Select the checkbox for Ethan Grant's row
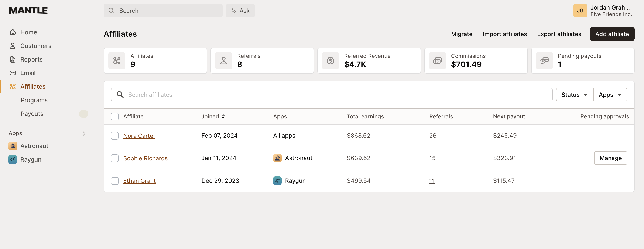The width and height of the screenshot is (644, 249). 114,180
